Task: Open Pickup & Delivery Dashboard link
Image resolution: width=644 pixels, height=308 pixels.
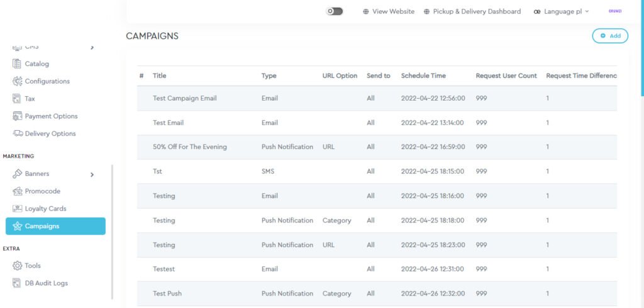Action: pos(472,11)
